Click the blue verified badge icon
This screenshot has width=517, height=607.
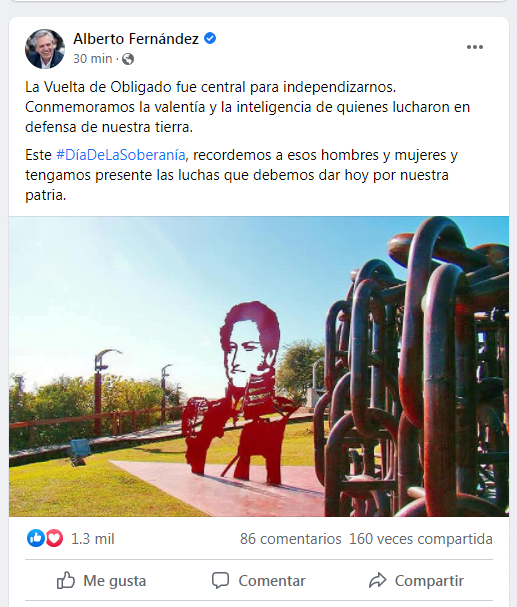pyautogui.click(x=210, y=38)
